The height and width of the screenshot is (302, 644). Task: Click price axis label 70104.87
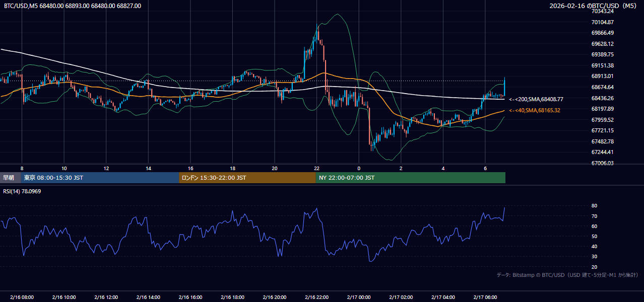(602, 22)
